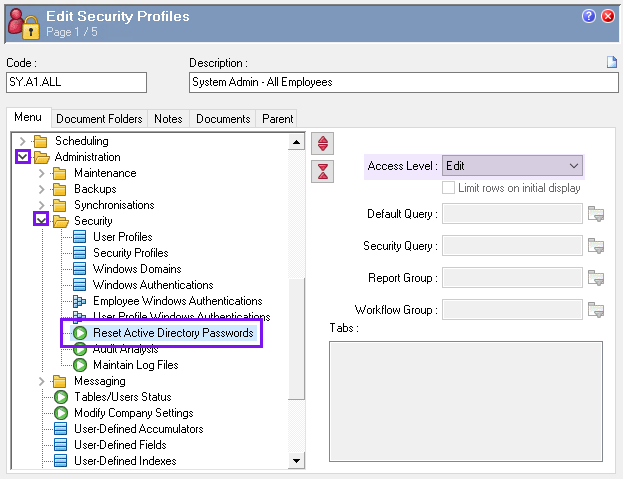623x479 pixels.
Task: Click the Report Group field
Action: [512, 278]
